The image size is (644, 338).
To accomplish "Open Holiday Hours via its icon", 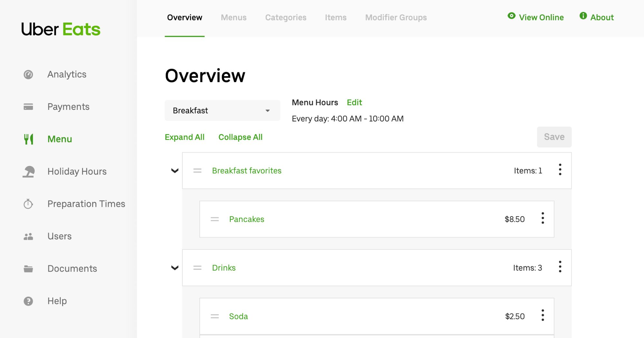I will click(x=29, y=171).
